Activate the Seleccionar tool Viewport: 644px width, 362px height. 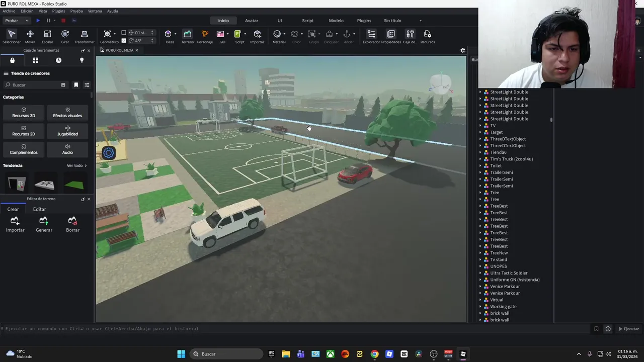[x=12, y=36]
